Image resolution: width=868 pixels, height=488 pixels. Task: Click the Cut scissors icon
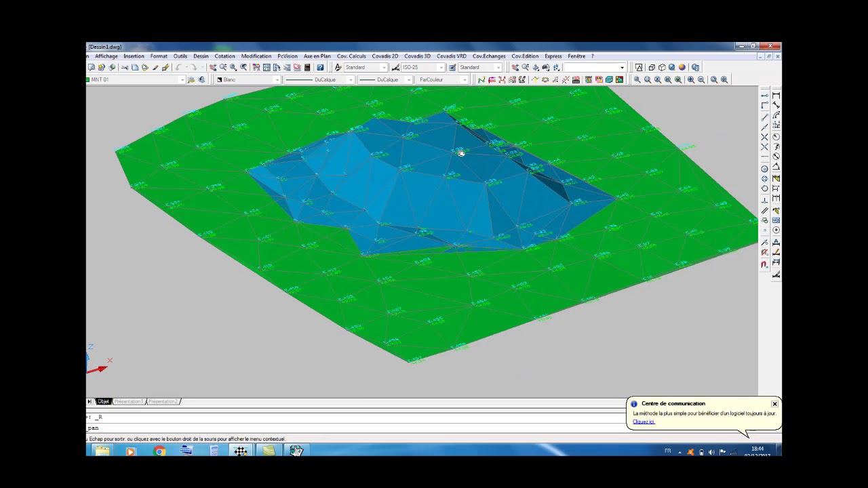tap(125, 67)
